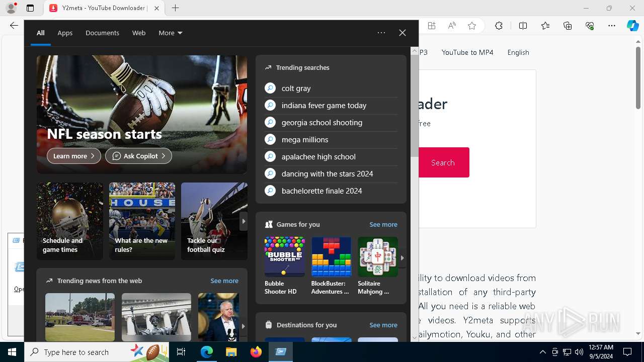The image size is (644, 362).
Task: Open search panel options ellipsis
Action: (x=381, y=33)
